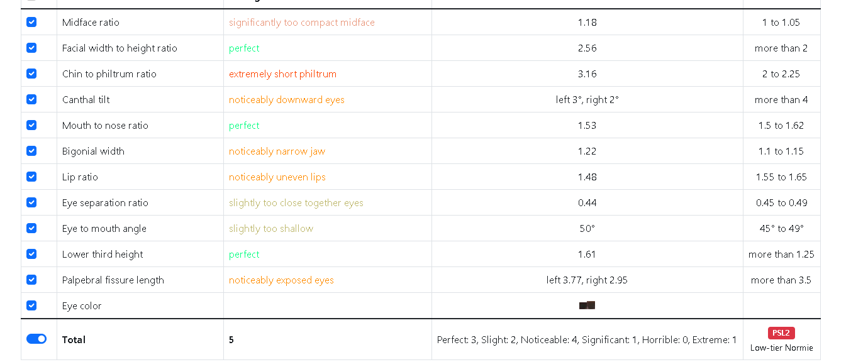868x362 pixels.
Task: Toggle the Bigonial width checkbox
Action: tap(31, 151)
